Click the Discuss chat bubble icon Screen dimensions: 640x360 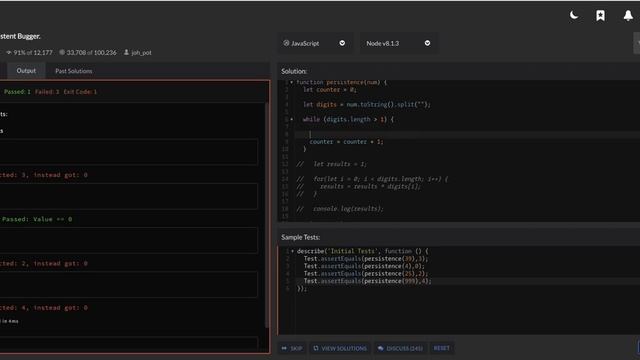coord(380,348)
